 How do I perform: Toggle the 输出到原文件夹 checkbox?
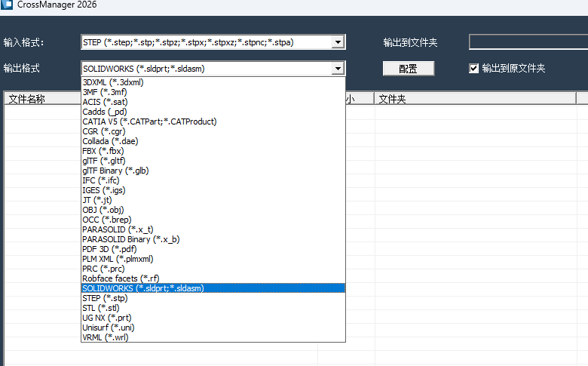pyautogui.click(x=473, y=69)
